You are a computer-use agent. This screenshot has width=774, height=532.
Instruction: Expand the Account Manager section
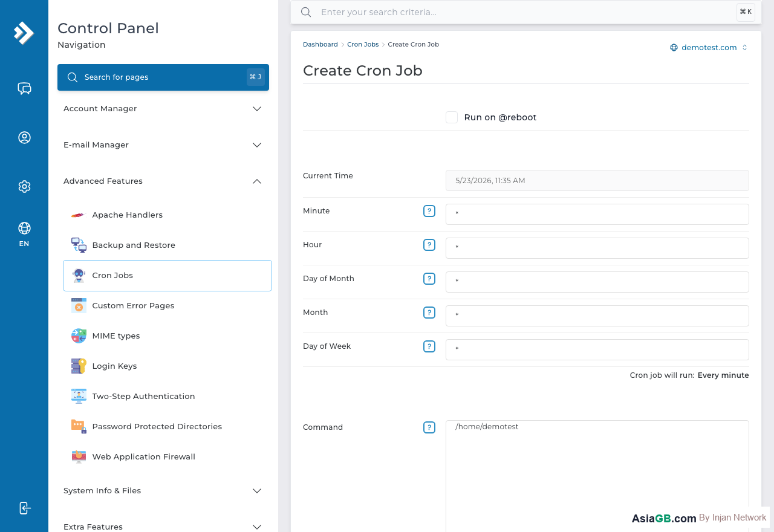[163, 109]
